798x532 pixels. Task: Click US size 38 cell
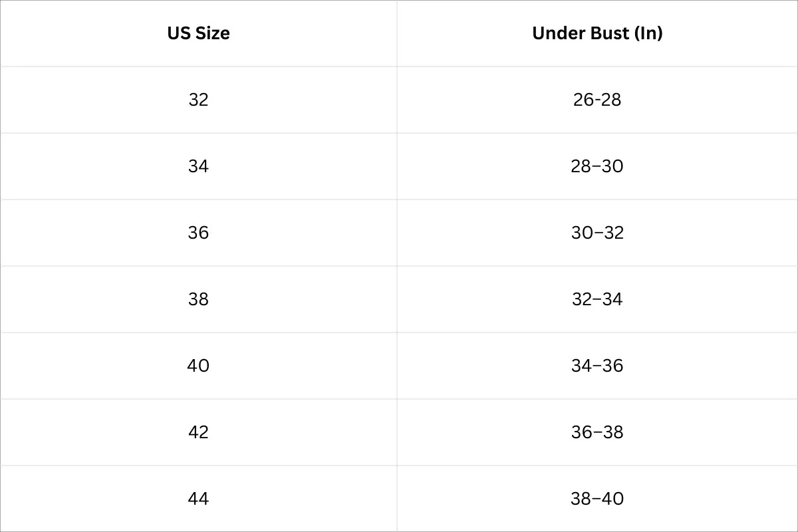[x=198, y=299]
